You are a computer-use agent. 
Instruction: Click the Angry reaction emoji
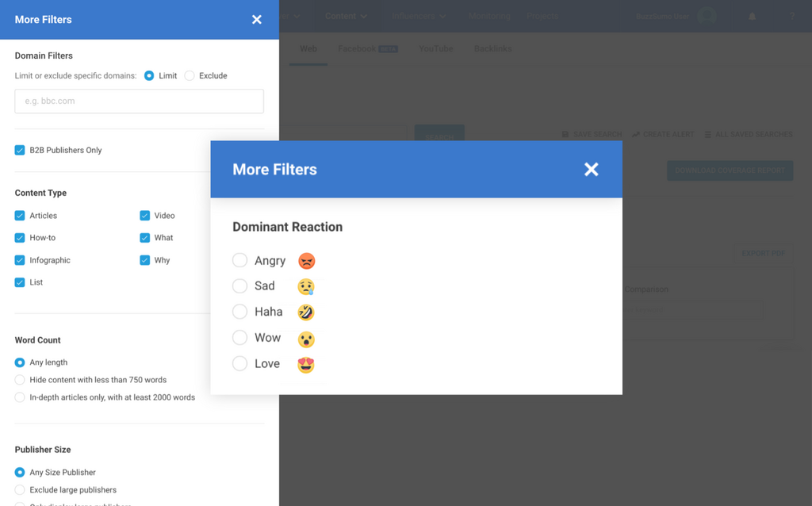tap(306, 261)
